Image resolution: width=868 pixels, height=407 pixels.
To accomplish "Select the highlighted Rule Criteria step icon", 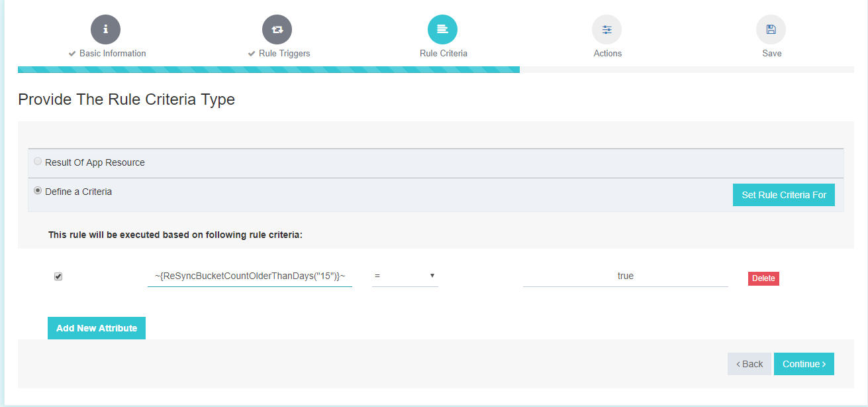I will [442, 29].
